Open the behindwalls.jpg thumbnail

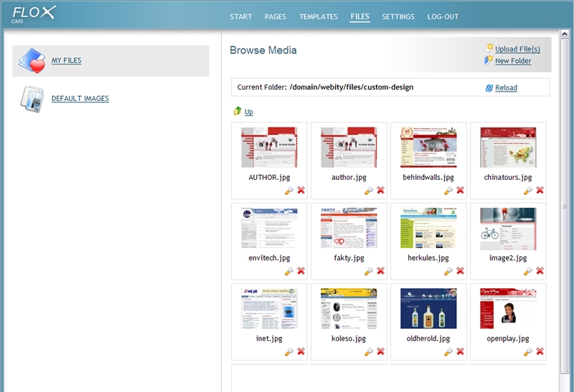click(428, 148)
